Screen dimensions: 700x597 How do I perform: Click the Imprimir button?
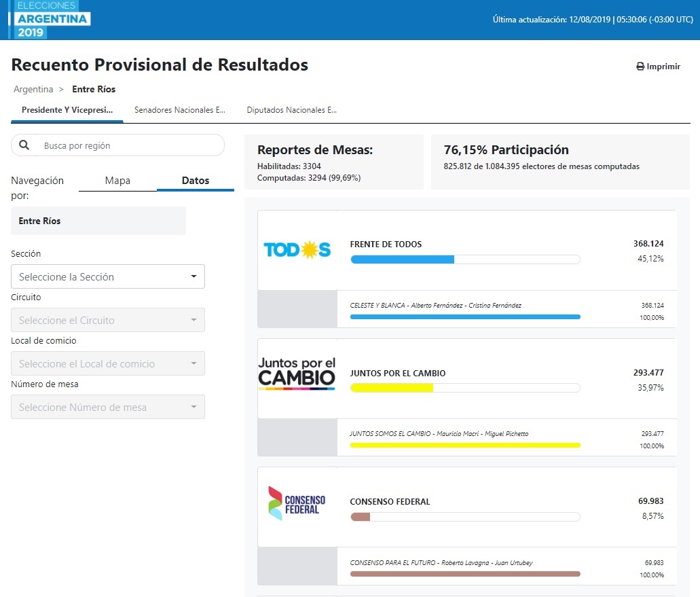coord(658,67)
